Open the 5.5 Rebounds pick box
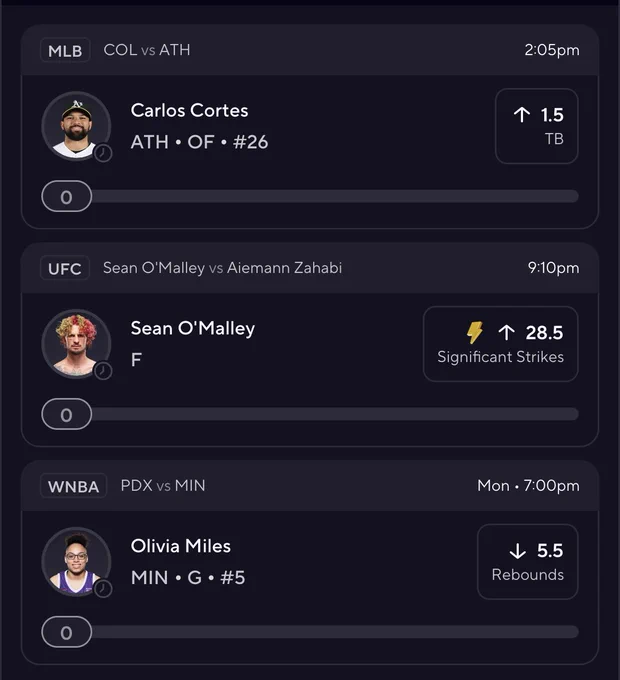Image resolution: width=620 pixels, height=680 pixels. pos(528,562)
